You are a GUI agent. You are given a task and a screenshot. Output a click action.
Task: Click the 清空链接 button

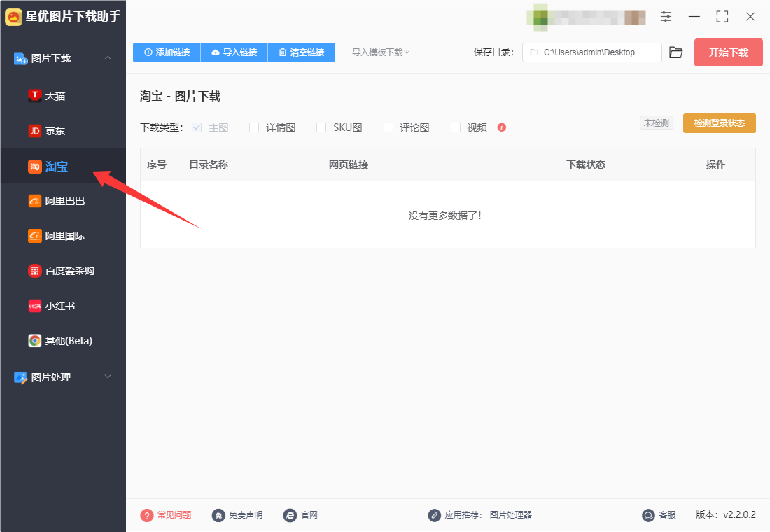point(302,52)
